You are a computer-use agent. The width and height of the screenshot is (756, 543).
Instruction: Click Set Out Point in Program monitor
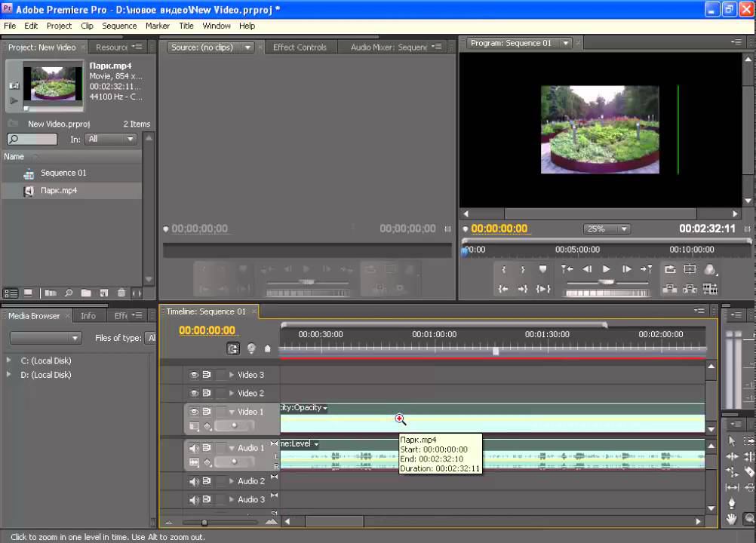click(x=523, y=269)
